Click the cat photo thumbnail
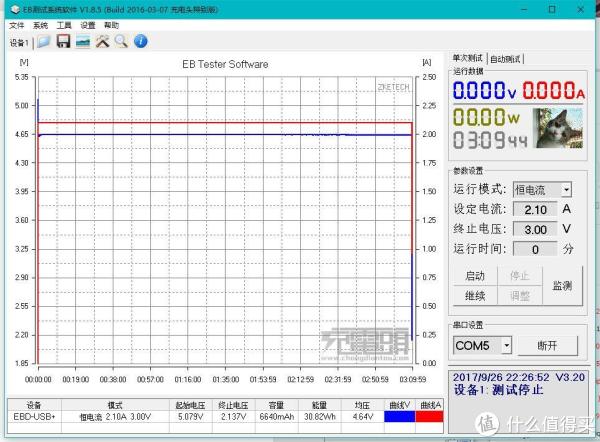The image size is (600, 442). (560, 128)
